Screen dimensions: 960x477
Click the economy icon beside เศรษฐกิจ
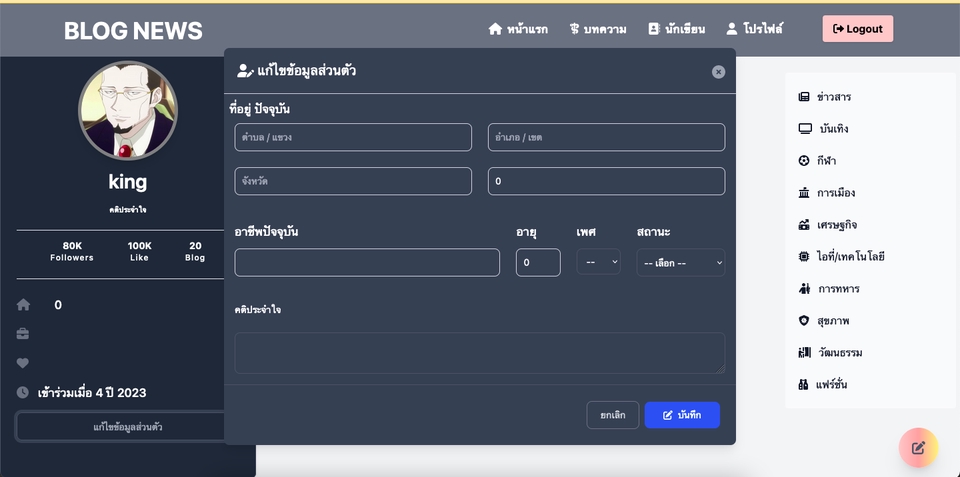804,225
